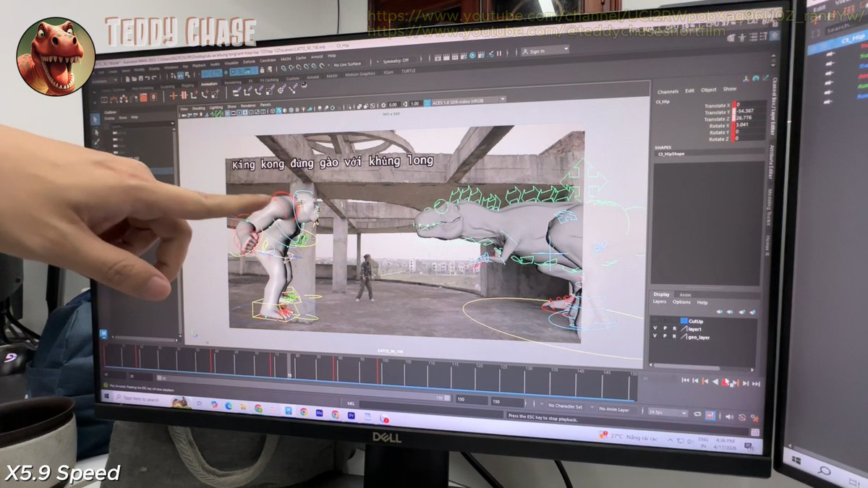Click the Windows Start button

[x=106, y=396]
